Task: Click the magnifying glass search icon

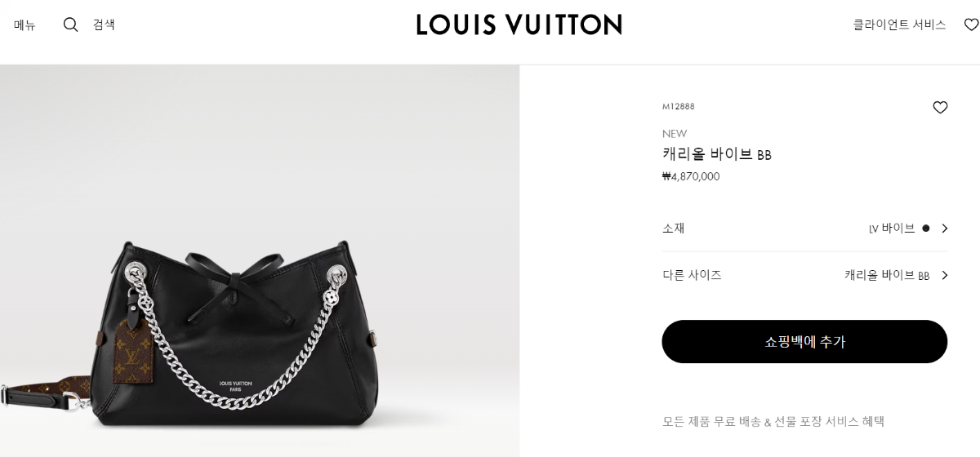Action: tap(71, 24)
